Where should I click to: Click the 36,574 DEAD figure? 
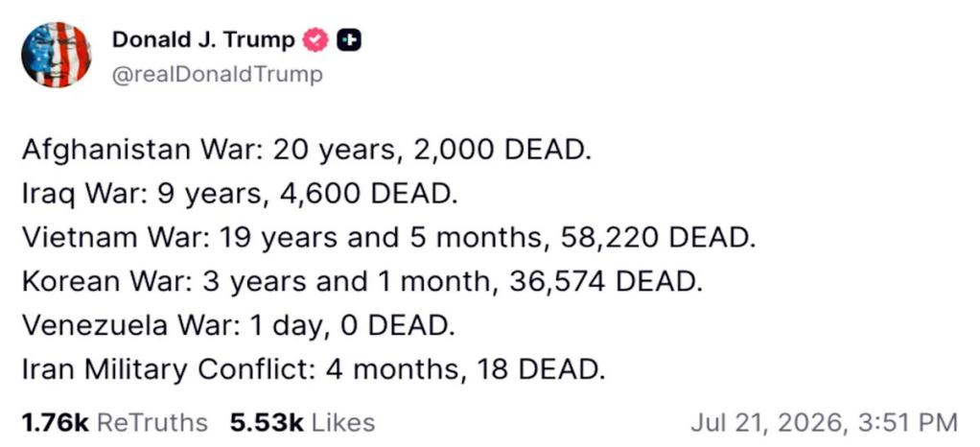pyautogui.click(x=606, y=282)
